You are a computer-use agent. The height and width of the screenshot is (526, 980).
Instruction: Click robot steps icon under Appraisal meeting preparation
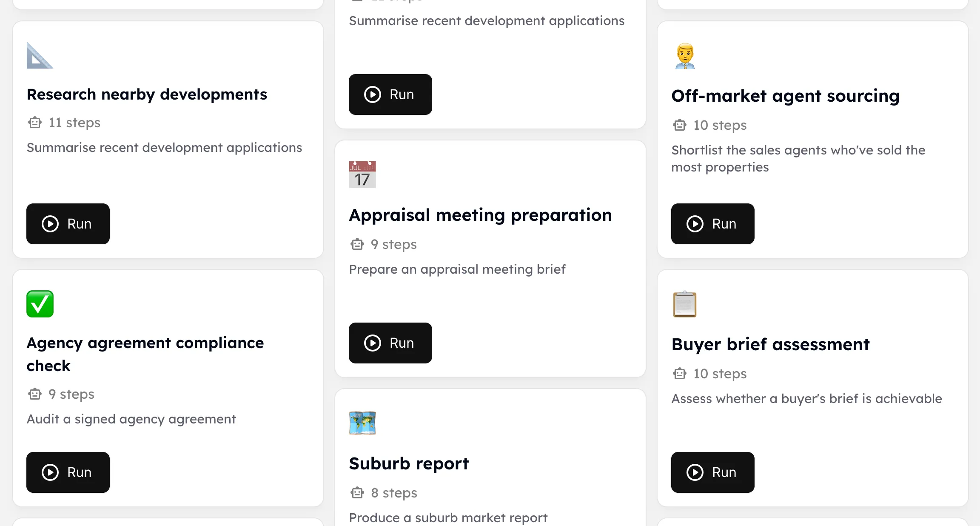point(357,244)
